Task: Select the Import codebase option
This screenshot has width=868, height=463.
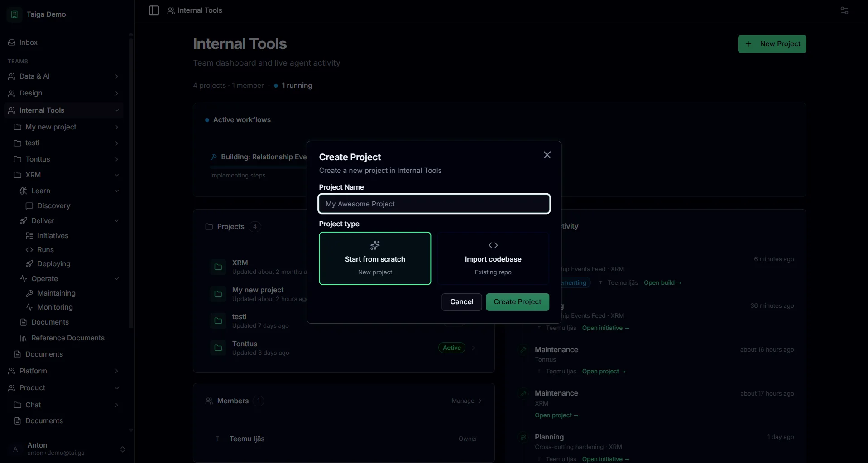Action: (x=493, y=258)
